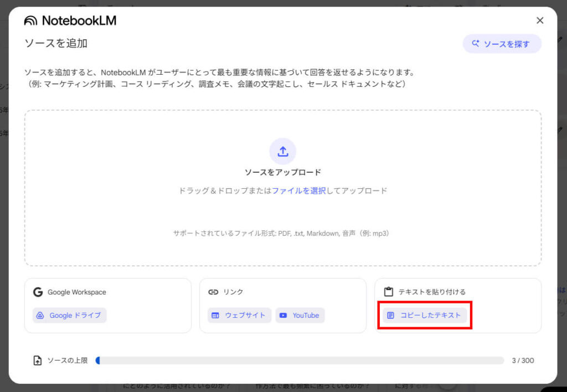Choose the Google ドライブ source option
Screen dimensions: 567x392
[69, 315]
